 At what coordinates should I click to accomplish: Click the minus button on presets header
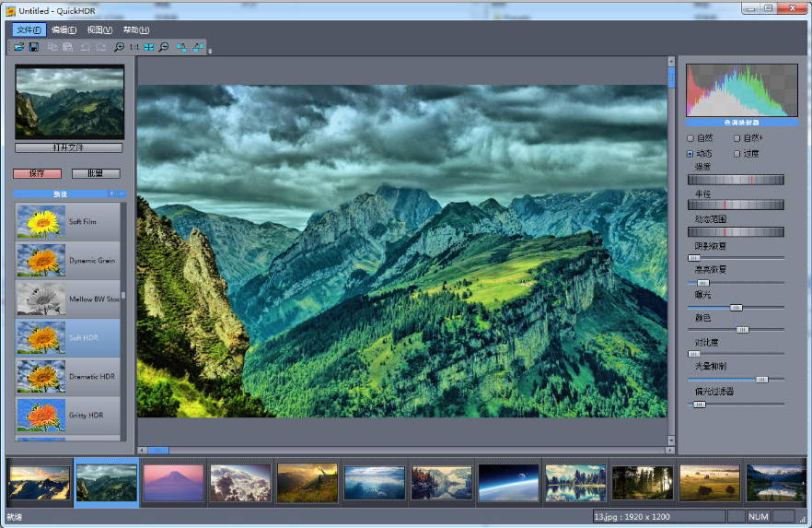point(122,194)
